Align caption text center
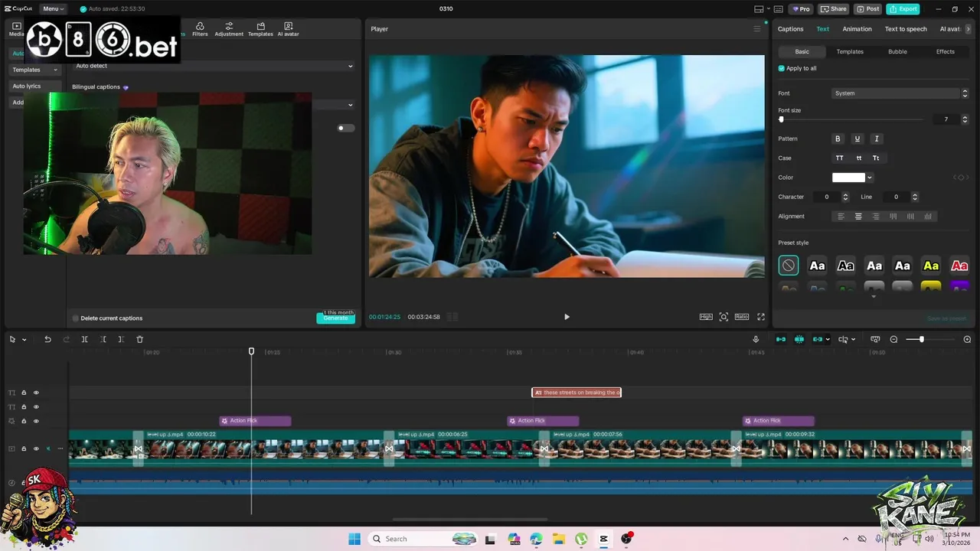The width and height of the screenshot is (980, 551). (x=858, y=217)
